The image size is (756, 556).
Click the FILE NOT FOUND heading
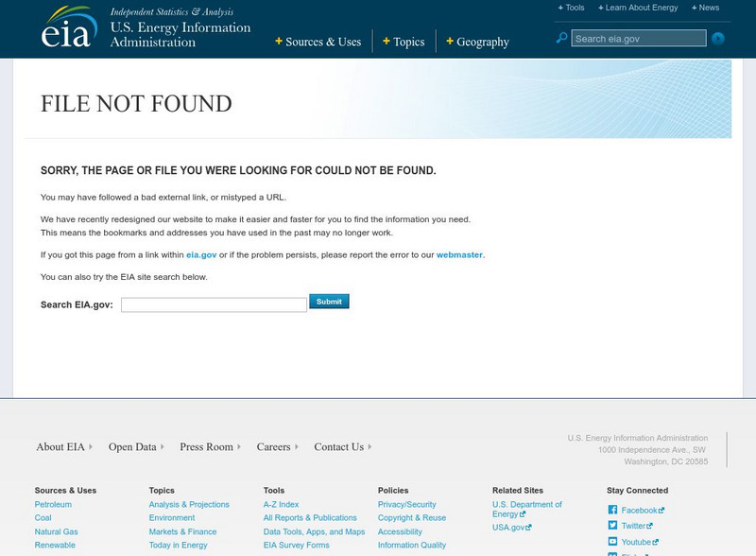136,104
